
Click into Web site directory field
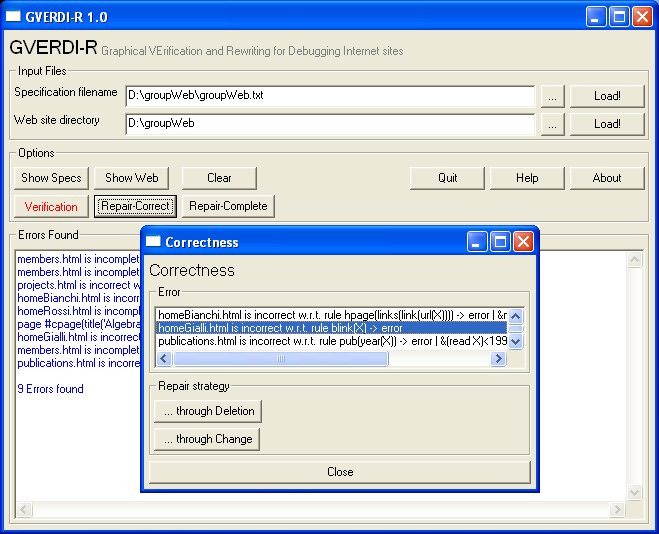tap(330, 124)
